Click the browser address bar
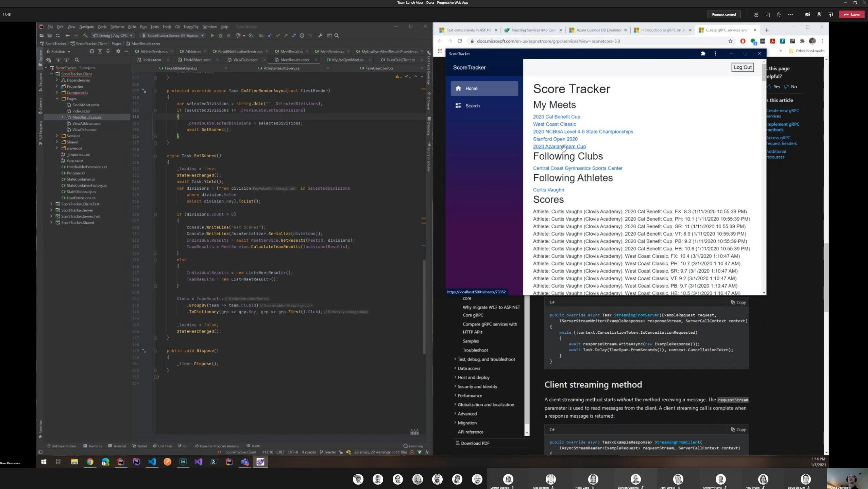 tap(578, 41)
